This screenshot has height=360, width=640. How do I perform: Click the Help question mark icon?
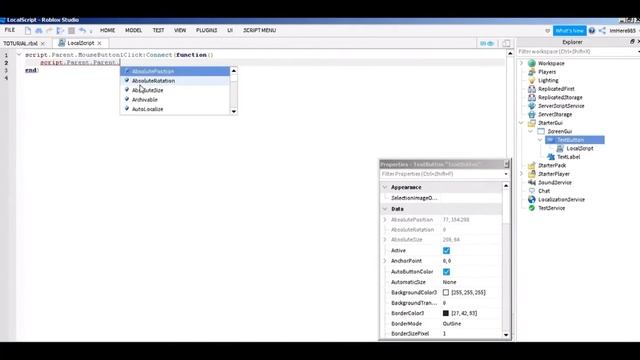[592, 31]
